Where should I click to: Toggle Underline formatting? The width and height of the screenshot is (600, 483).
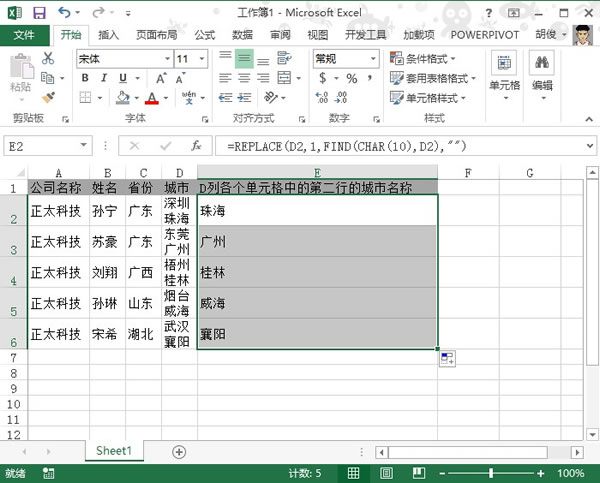[123, 78]
